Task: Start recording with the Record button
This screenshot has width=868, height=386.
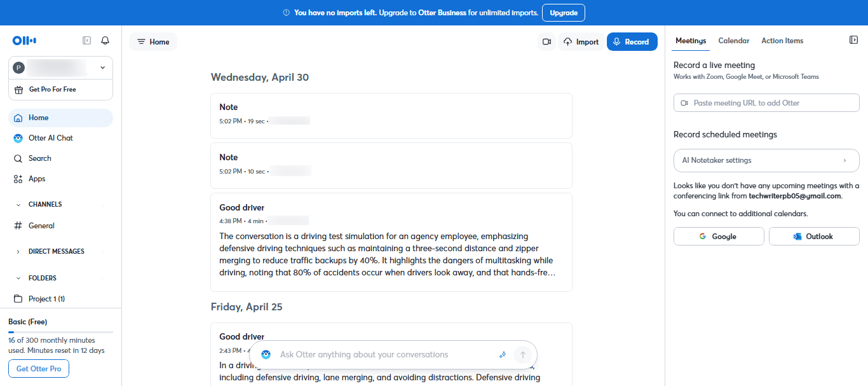Action: [632, 42]
